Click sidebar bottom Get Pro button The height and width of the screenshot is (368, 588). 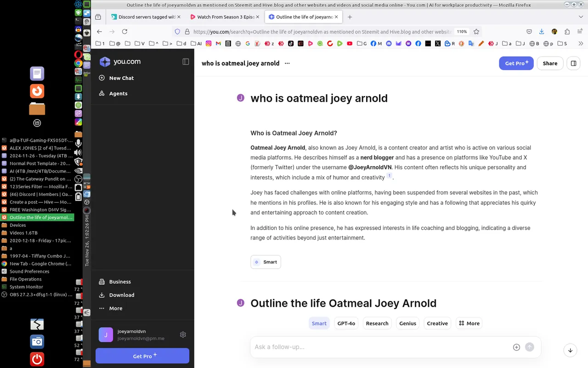click(142, 356)
